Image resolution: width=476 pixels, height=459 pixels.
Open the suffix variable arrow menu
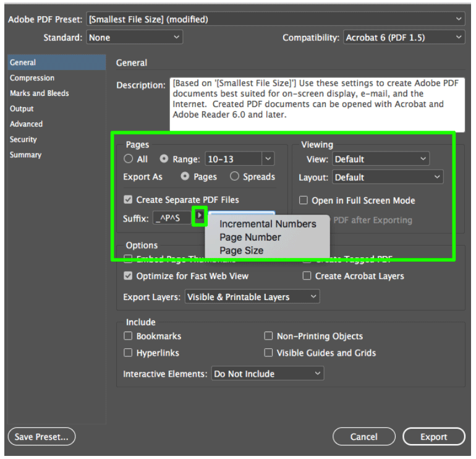[x=200, y=215]
